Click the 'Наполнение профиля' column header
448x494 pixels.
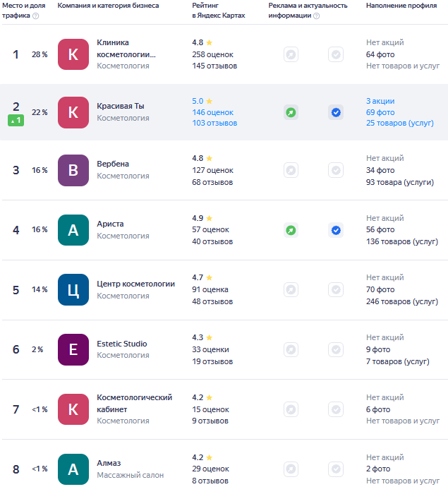click(x=401, y=6)
